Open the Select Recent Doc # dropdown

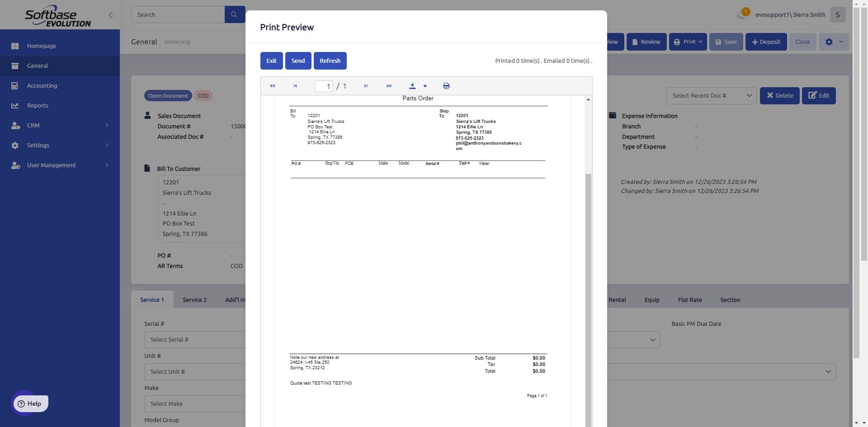(x=711, y=95)
